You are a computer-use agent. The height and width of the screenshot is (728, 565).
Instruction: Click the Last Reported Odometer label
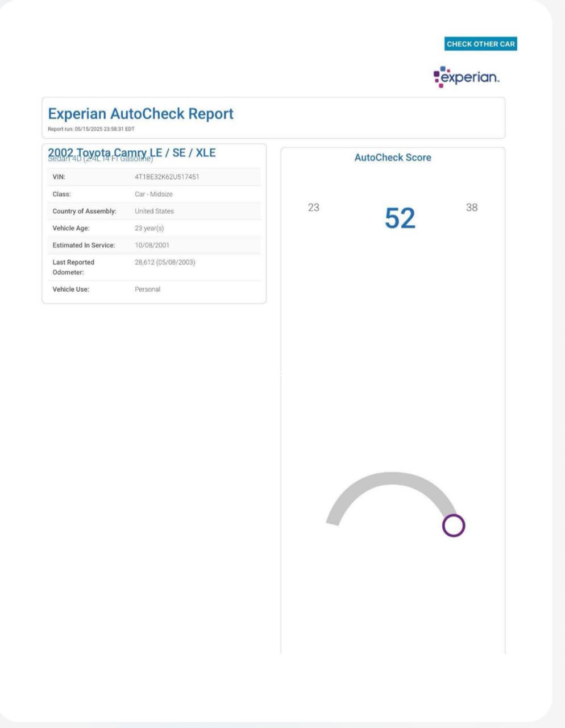[x=73, y=267]
